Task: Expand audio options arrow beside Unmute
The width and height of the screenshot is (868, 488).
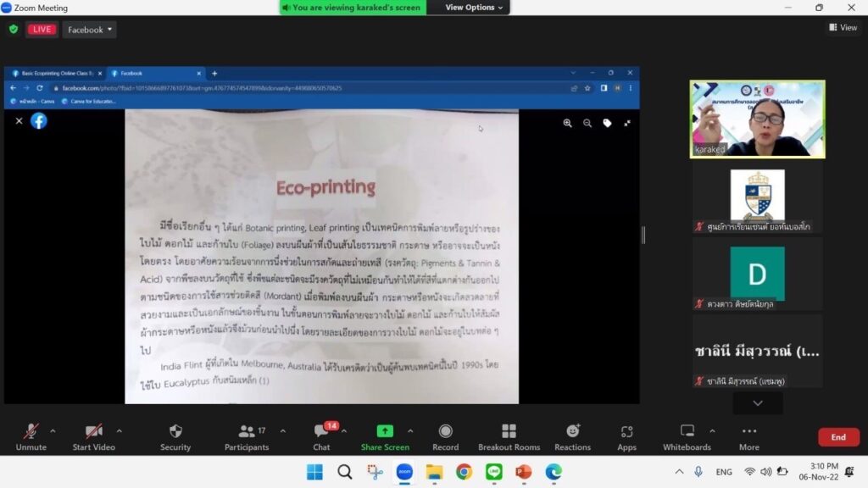Action: click(53, 430)
